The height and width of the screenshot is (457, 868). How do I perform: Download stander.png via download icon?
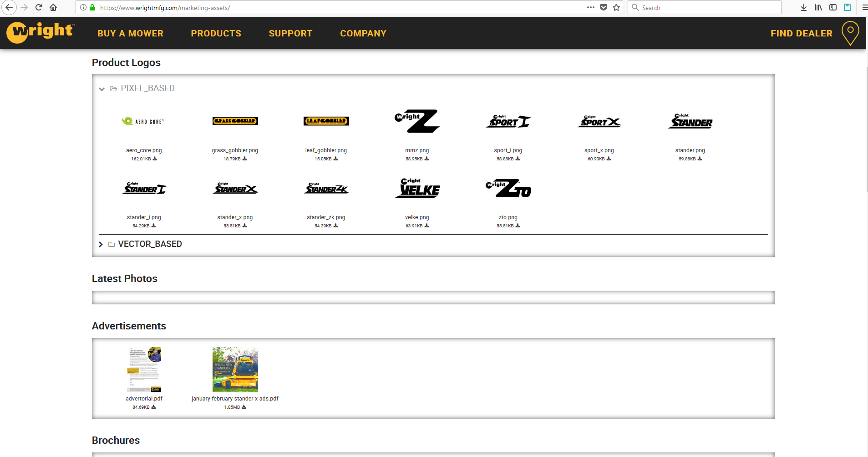coord(700,159)
